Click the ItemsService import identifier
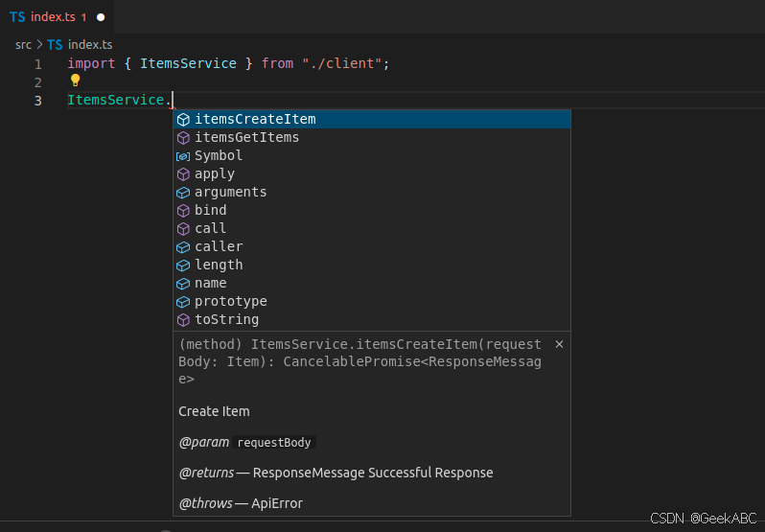The height and width of the screenshot is (532, 765). (188, 63)
